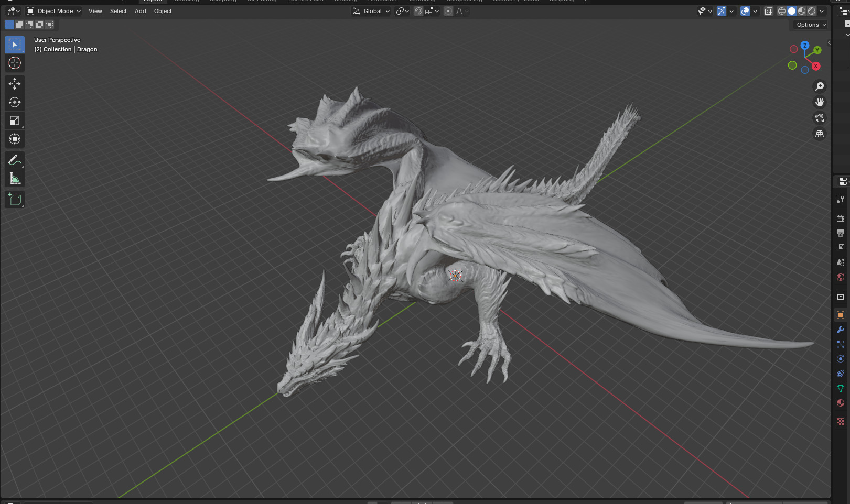Expand the sidebar with small arrow
850x504 pixels.
(x=829, y=42)
